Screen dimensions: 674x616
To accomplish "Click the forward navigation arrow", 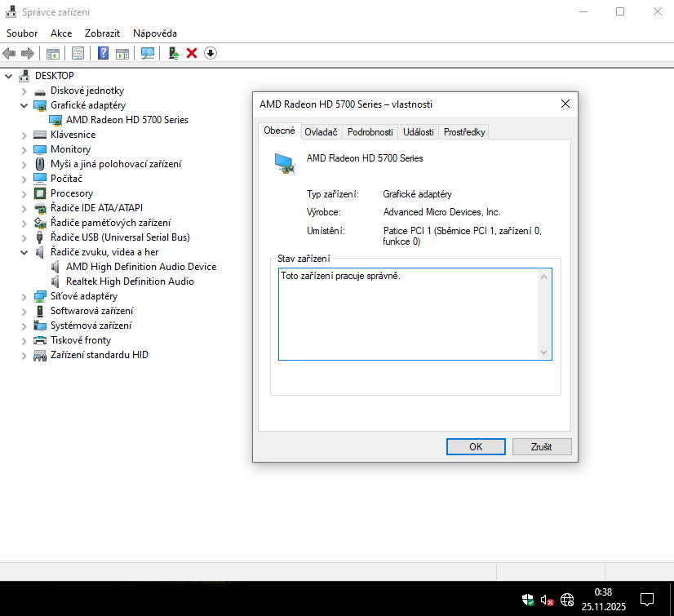I will [27, 53].
